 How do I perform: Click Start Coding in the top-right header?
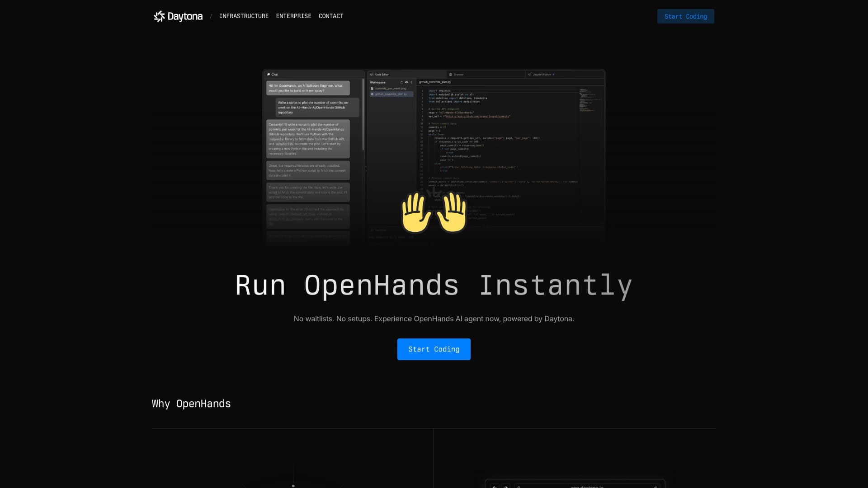coord(685,16)
